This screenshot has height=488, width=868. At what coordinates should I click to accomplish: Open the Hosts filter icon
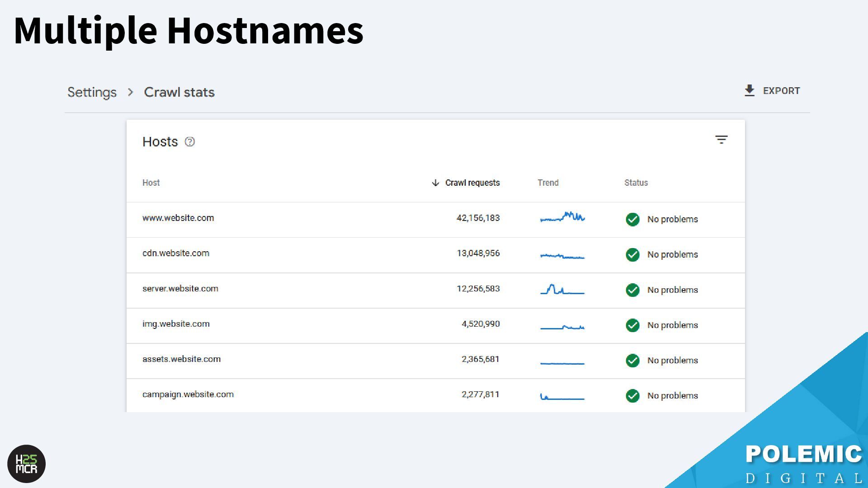[721, 140]
